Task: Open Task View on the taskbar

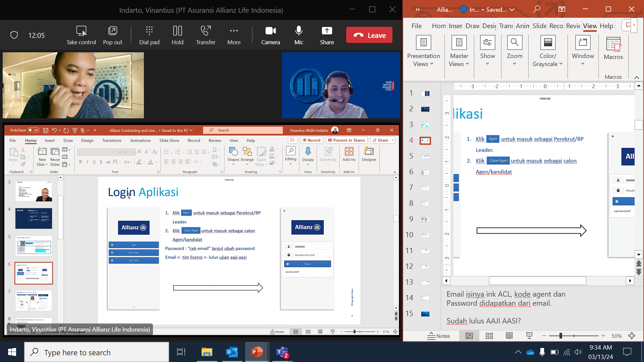Action: click(x=181, y=352)
